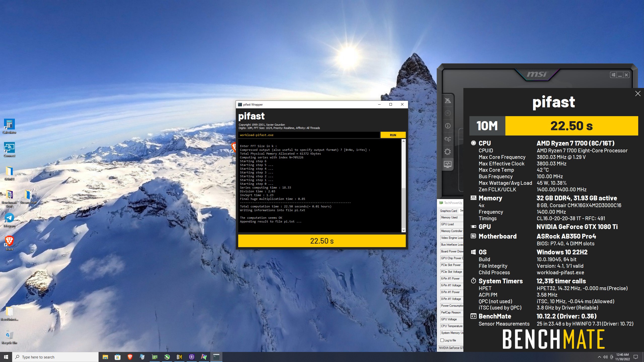644x362 pixels.
Task: Click the taskbar search box
Action: coord(55,357)
